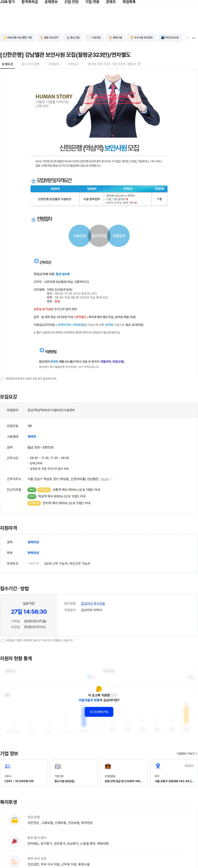Click the info icon beside 마감일은 기업의 사정으로
198x868 pixels.
pos(2,640)
